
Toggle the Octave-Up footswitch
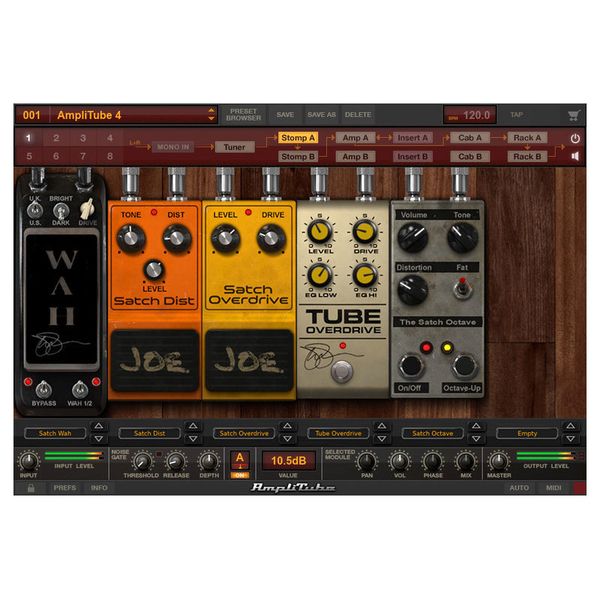pos(464,365)
